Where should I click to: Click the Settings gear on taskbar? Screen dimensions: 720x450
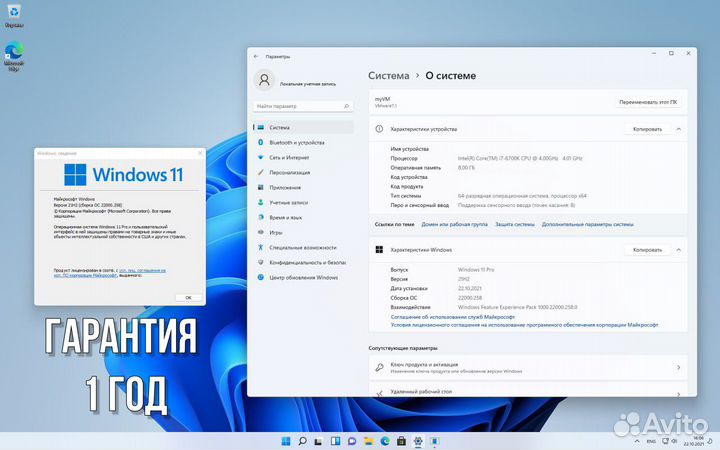418,441
